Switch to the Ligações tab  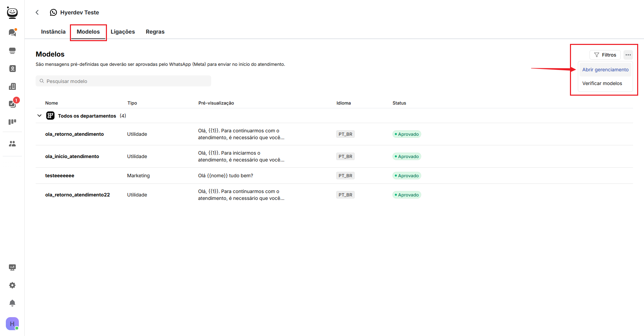tap(123, 32)
